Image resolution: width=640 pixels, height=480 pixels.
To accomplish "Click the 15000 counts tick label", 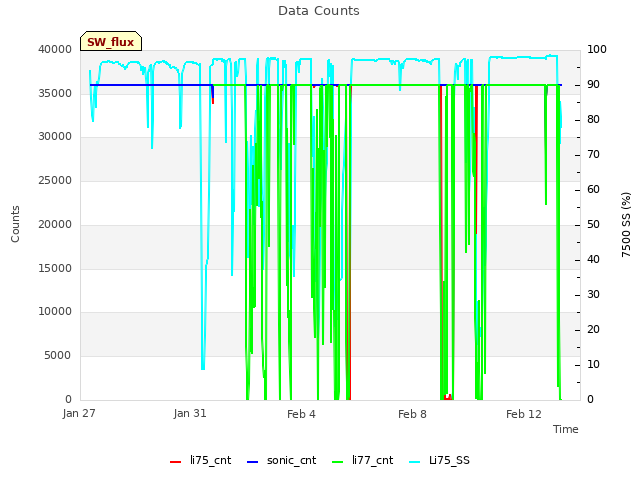I will click(x=55, y=269).
